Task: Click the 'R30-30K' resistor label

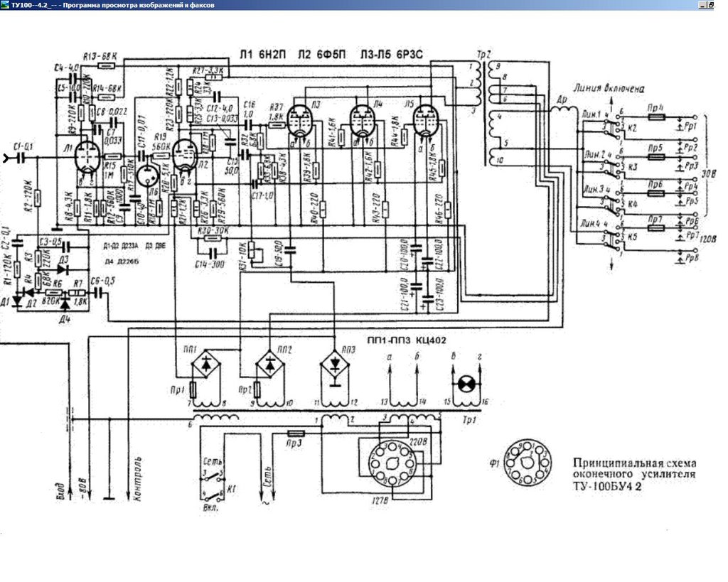Action: point(213,231)
